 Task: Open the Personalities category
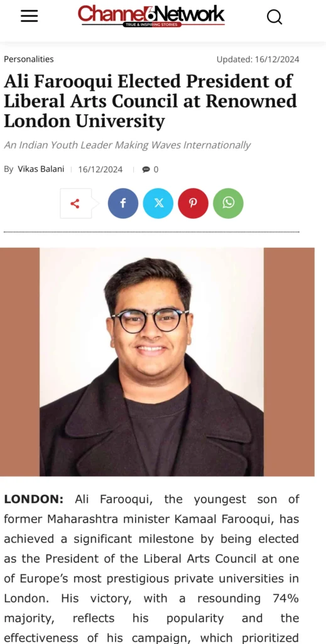point(29,59)
